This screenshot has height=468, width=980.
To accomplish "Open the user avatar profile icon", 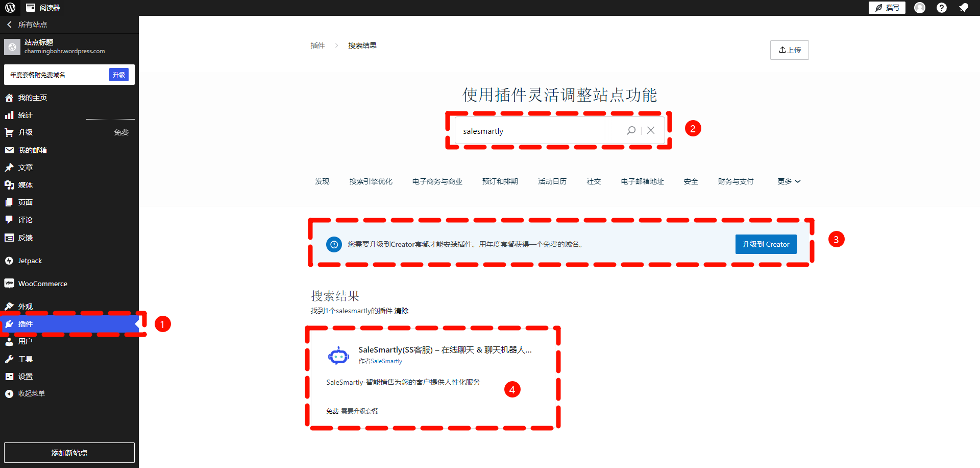I will click(920, 8).
